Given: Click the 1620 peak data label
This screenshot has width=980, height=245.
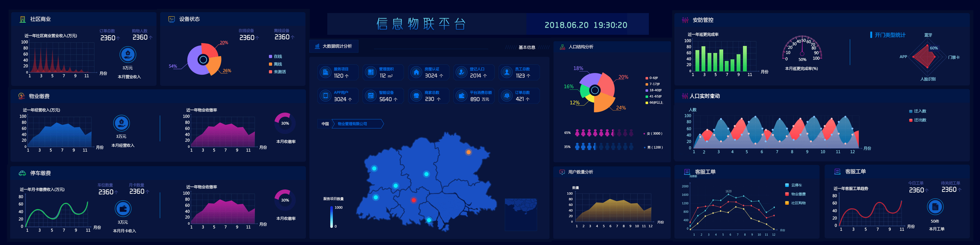Looking at the screenshot, I should tap(728, 192).
